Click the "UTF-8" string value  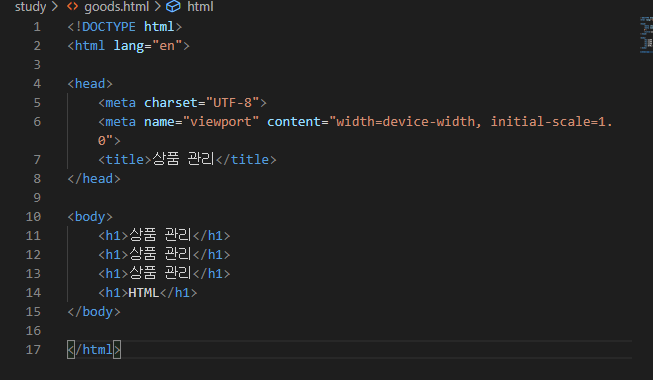232,103
